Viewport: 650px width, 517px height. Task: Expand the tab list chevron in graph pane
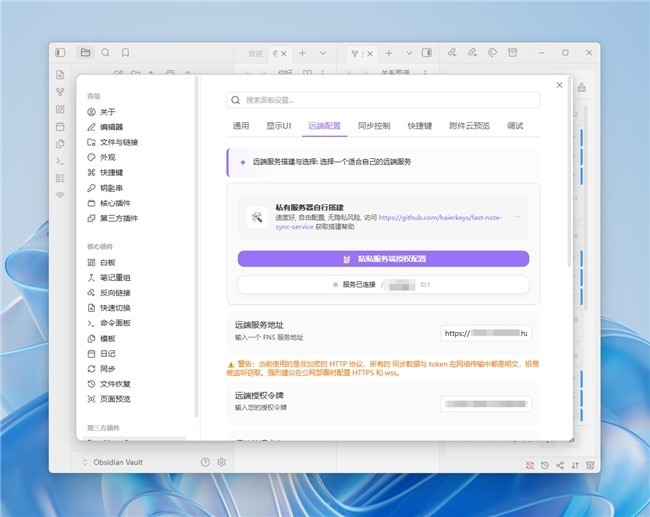tap(409, 53)
